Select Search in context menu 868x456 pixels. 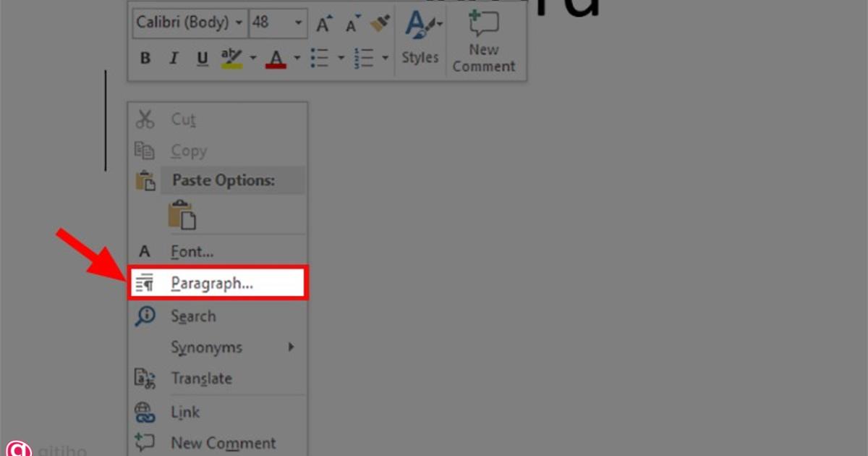click(218, 316)
